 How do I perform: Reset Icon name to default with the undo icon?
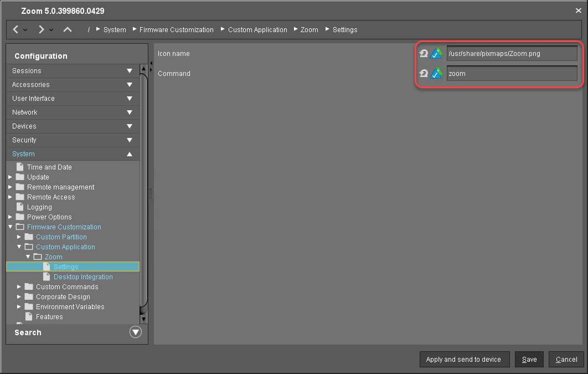point(424,54)
